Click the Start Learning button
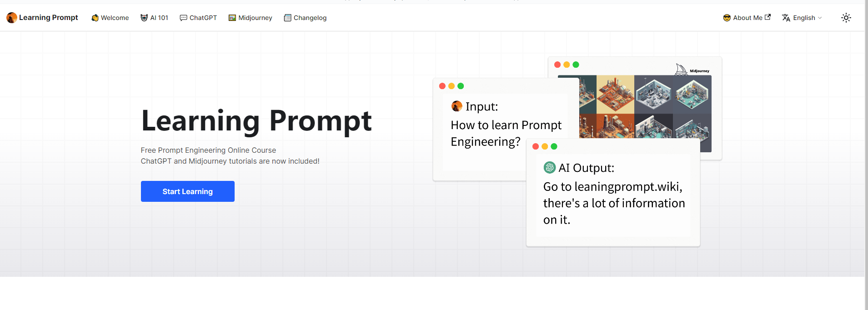The width and height of the screenshot is (868, 310). 188,191
